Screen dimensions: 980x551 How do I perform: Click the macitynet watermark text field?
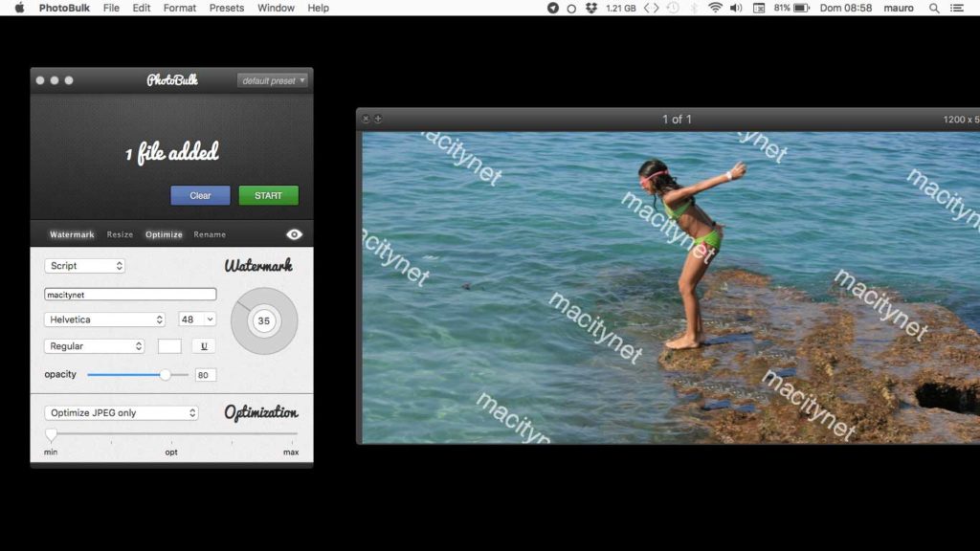pyautogui.click(x=130, y=295)
